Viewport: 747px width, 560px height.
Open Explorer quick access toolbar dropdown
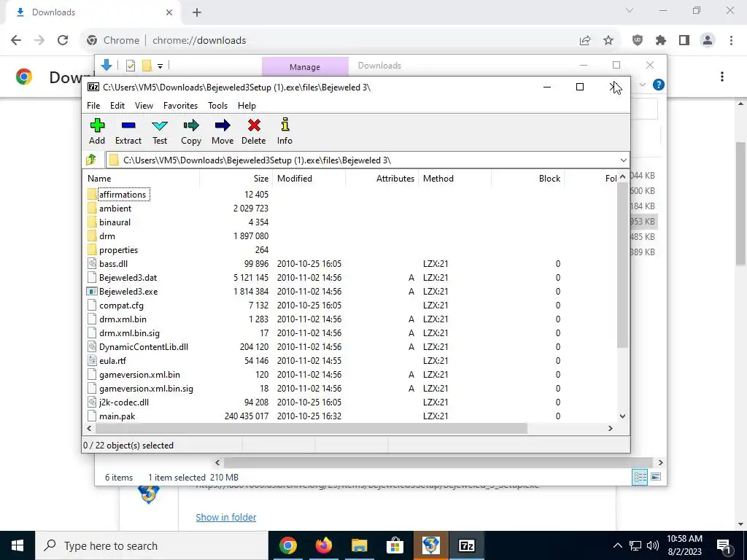[160, 66]
